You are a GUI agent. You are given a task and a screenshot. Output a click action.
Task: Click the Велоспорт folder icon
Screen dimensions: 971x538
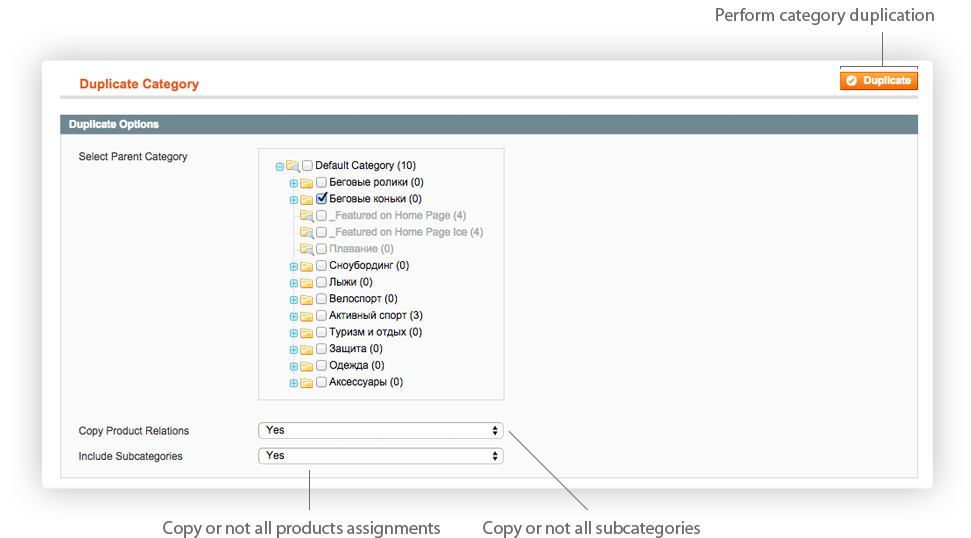pos(307,300)
